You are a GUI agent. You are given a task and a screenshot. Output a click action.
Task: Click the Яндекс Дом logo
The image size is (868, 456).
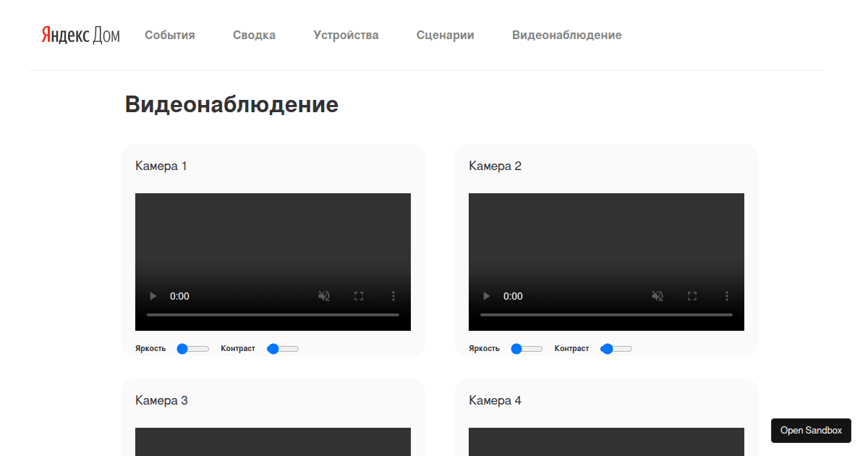pyautogui.click(x=80, y=35)
